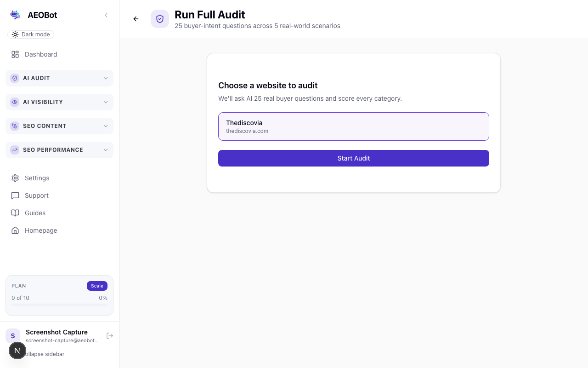Expand the SEO PERFORMANCE section chevron
The image size is (588, 368).
(106, 150)
